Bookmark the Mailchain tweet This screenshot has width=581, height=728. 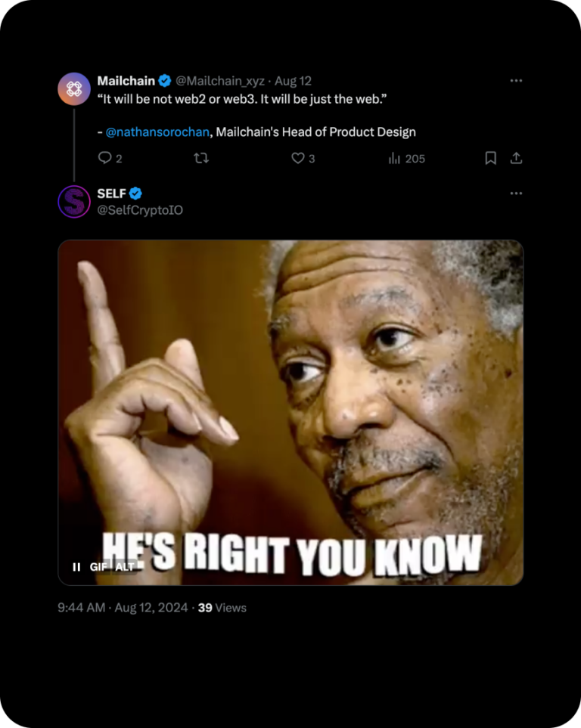(x=490, y=158)
